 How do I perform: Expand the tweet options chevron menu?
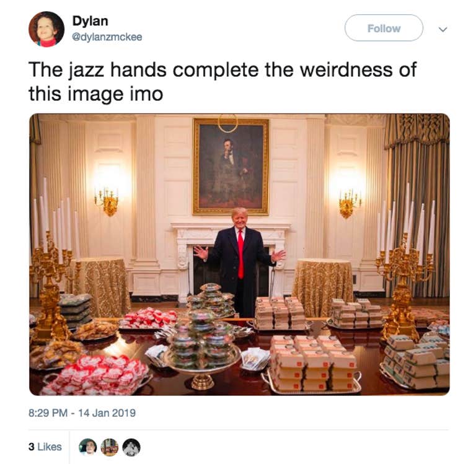click(443, 30)
